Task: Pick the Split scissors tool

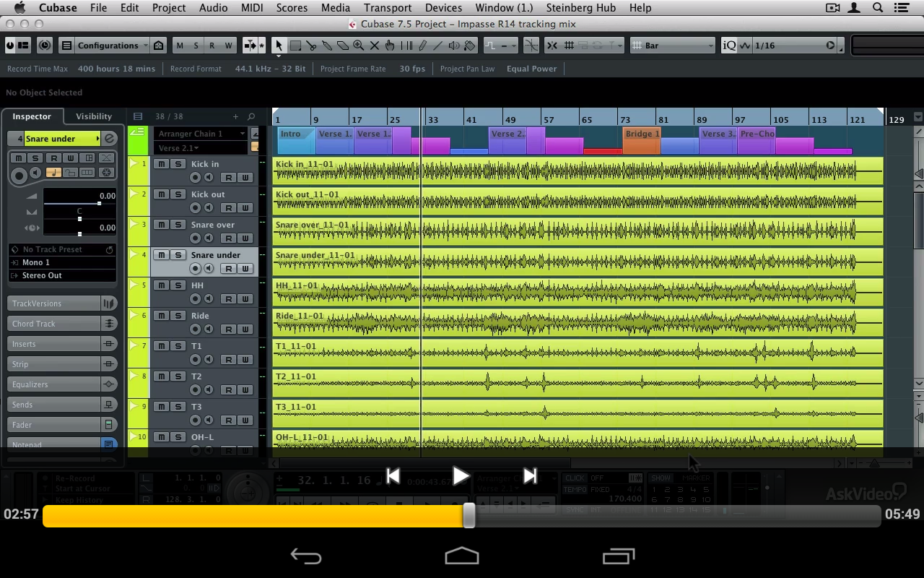Action: coord(311,46)
